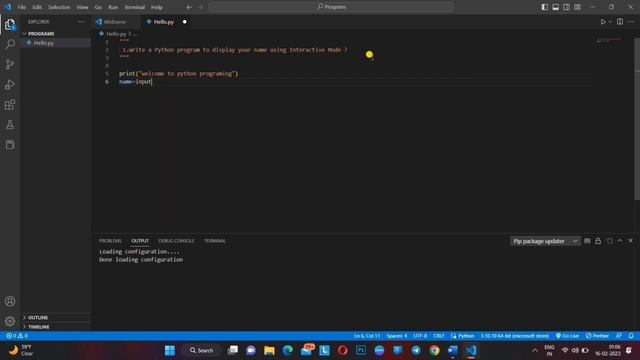The width and height of the screenshot is (640, 360).
Task: Click the unsaved dot on Hello.py tab
Action: pyautogui.click(x=184, y=22)
